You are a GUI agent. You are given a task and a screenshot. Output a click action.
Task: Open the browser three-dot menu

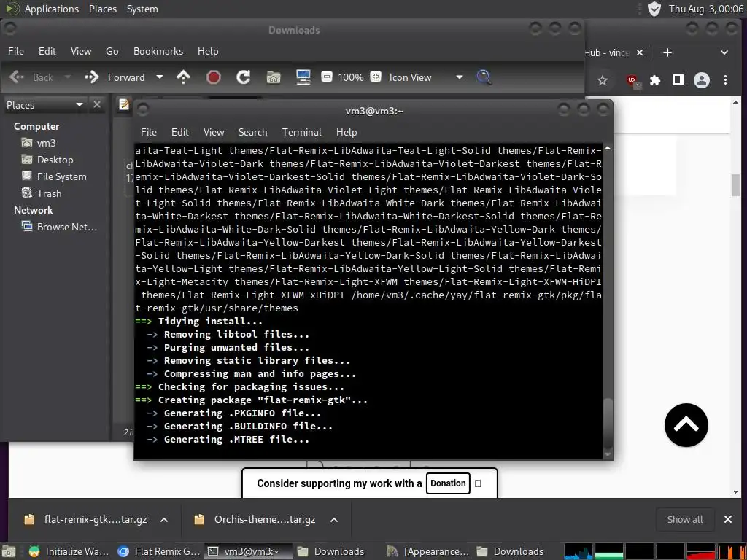[725, 80]
